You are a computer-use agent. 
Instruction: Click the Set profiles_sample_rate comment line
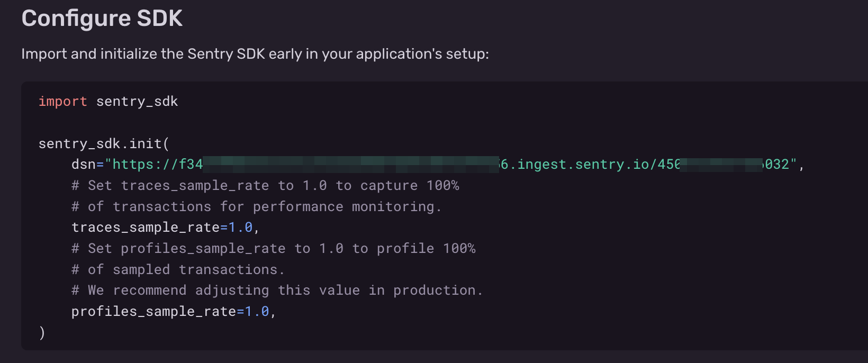coord(274,249)
